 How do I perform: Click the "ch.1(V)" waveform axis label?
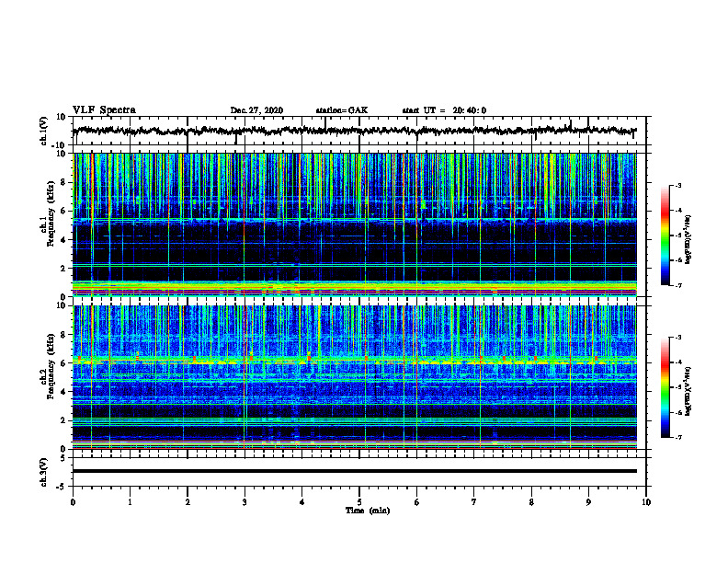click(44, 131)
